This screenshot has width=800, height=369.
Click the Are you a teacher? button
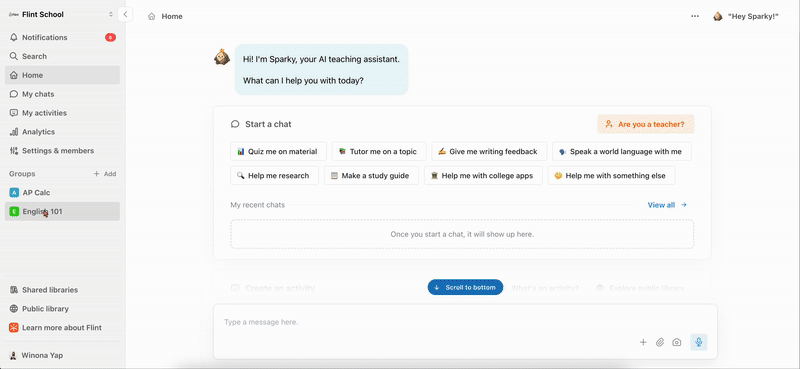(645, 124)
